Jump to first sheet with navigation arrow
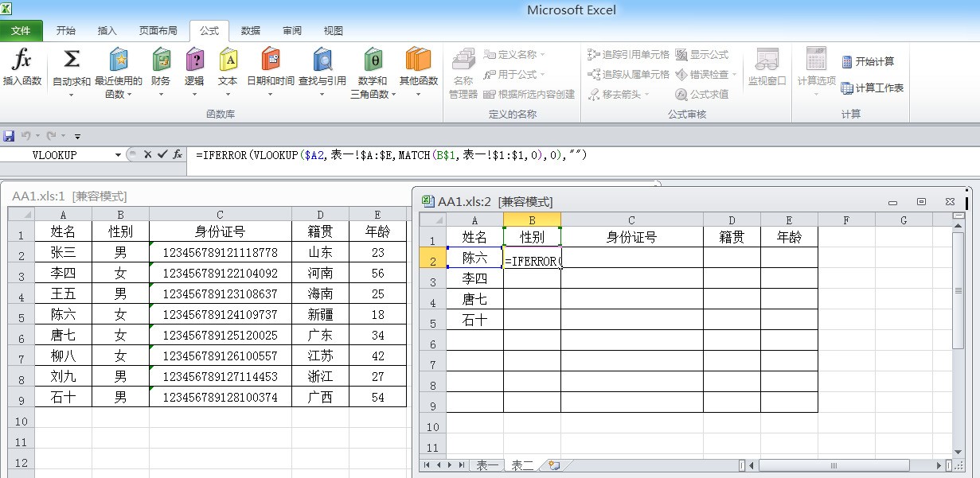Screen dimensions: 980x478 click(428, 465)
